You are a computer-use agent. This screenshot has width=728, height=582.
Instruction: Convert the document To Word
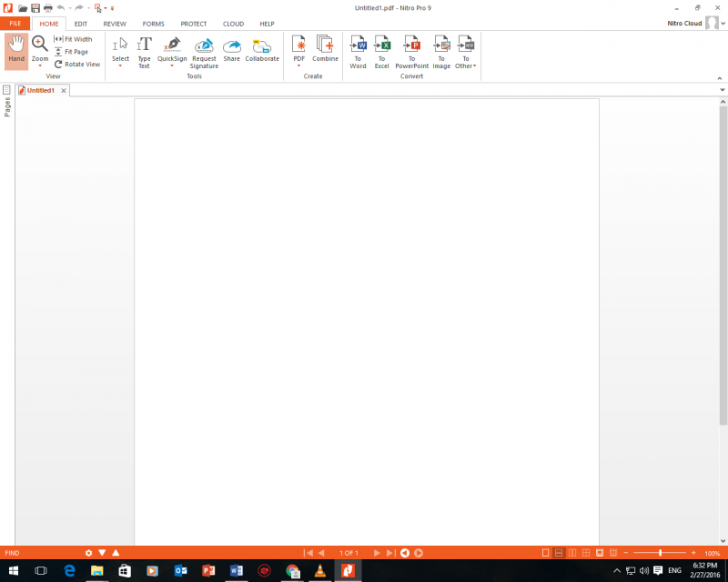tap(358, 52)
